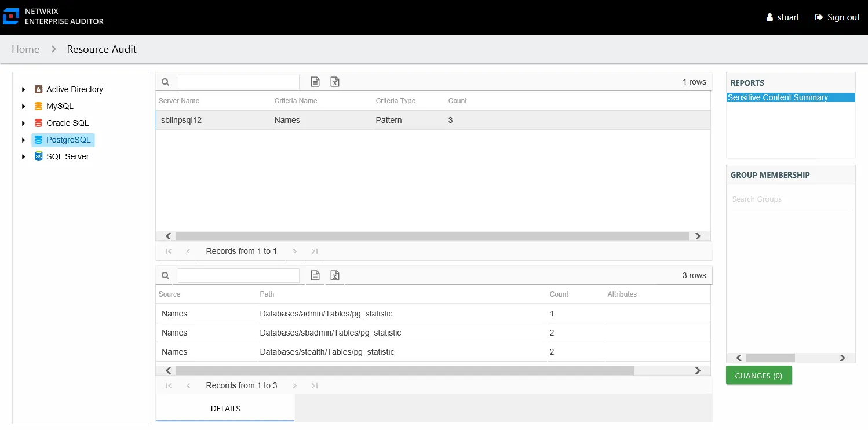Go to next page of lower grid
The height and width of the screenshot is (430, 868).
(295, 385)
